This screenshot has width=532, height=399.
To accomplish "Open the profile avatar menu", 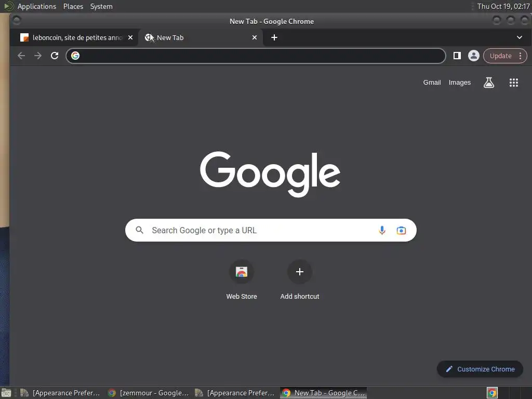I will pos(474,56).
